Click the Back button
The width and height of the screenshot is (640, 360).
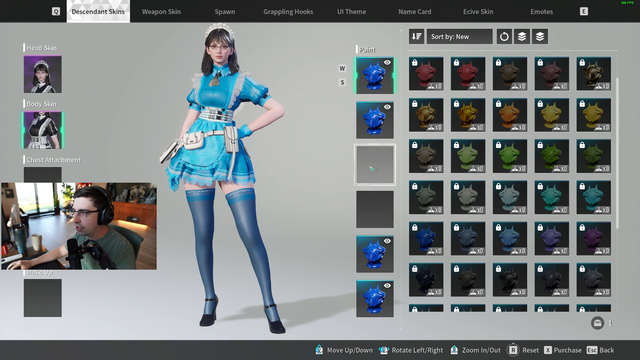pos(600,350)
